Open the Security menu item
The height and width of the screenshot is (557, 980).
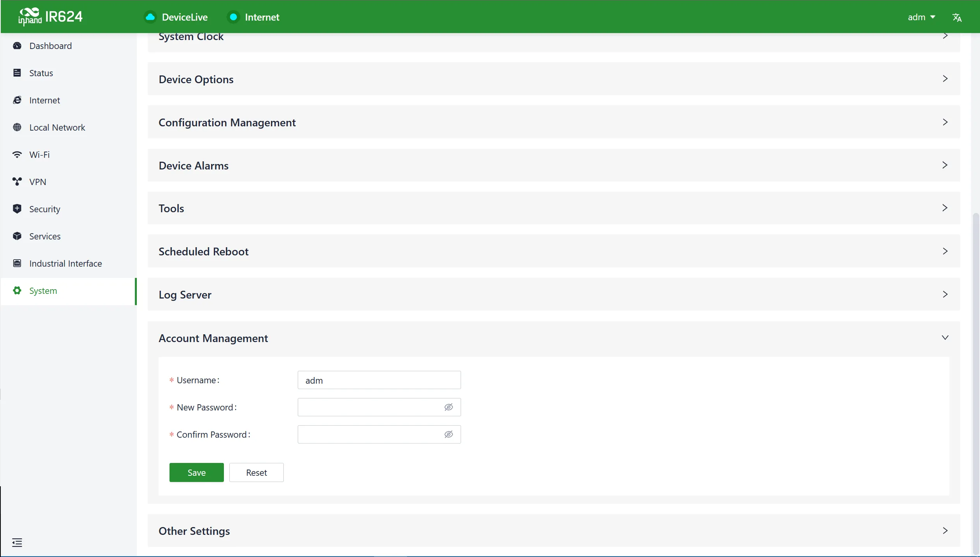[68, 209]
